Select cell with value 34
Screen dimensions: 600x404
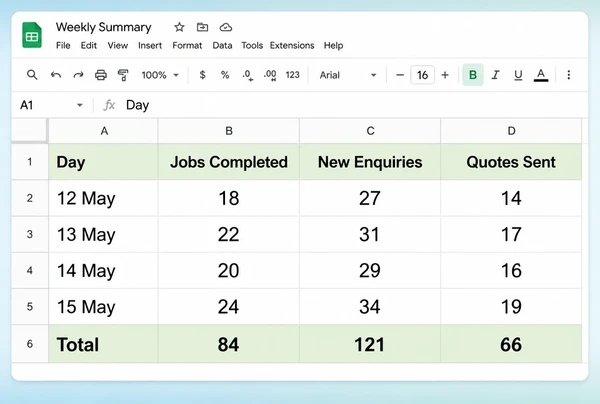370,306
